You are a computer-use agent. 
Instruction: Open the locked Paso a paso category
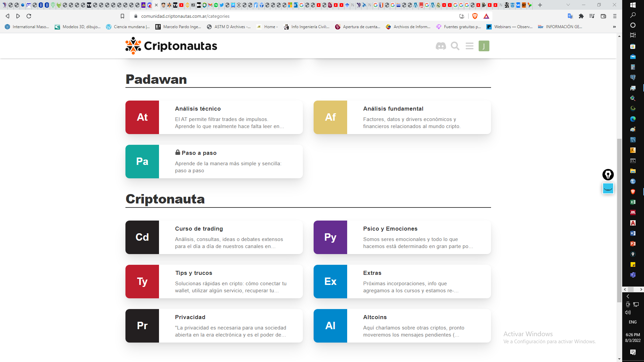pos(199,153)
